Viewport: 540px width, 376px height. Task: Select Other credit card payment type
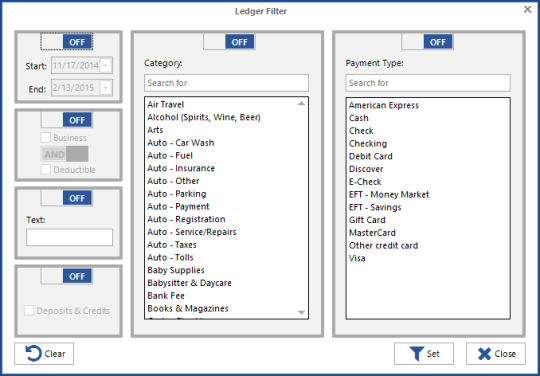coord(428,245)
